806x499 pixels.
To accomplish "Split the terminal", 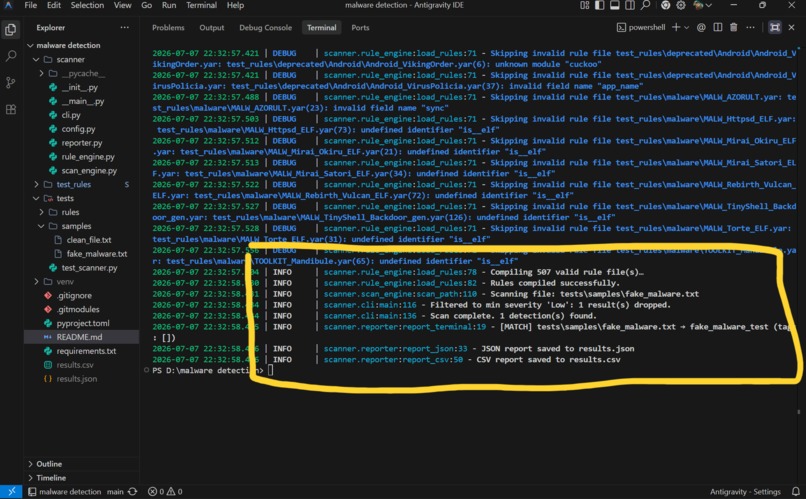I will 718,27.
